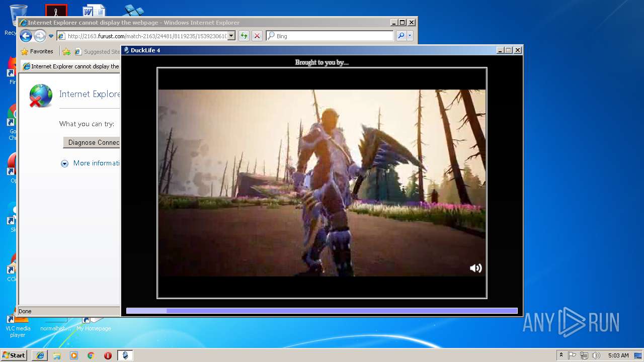This screenshot has height=362, width=644.
Task: Click the search magnifier button
Action: [x=401, y=36]
